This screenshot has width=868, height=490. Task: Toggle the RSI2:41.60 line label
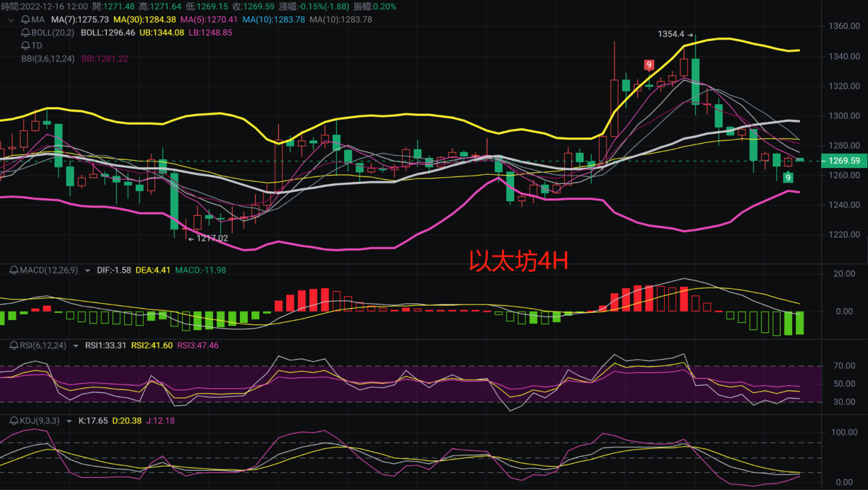click(153, 345)
